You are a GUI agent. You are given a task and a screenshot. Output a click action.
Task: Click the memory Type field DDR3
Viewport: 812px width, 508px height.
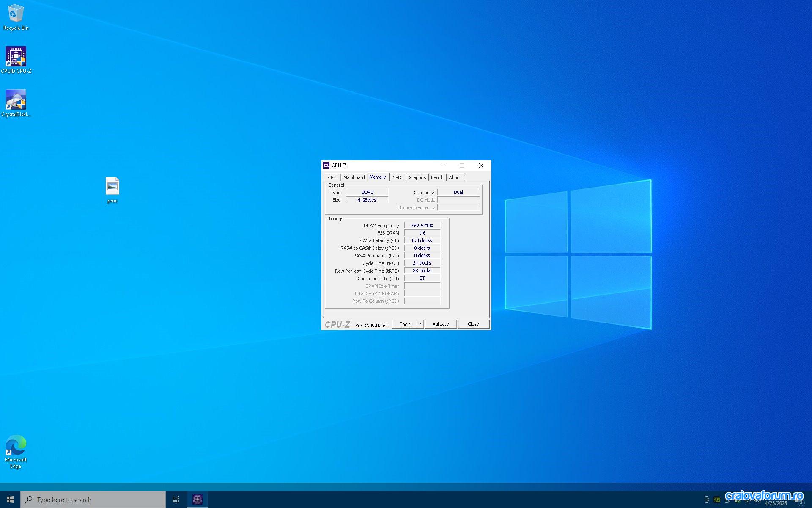(367, 192)
